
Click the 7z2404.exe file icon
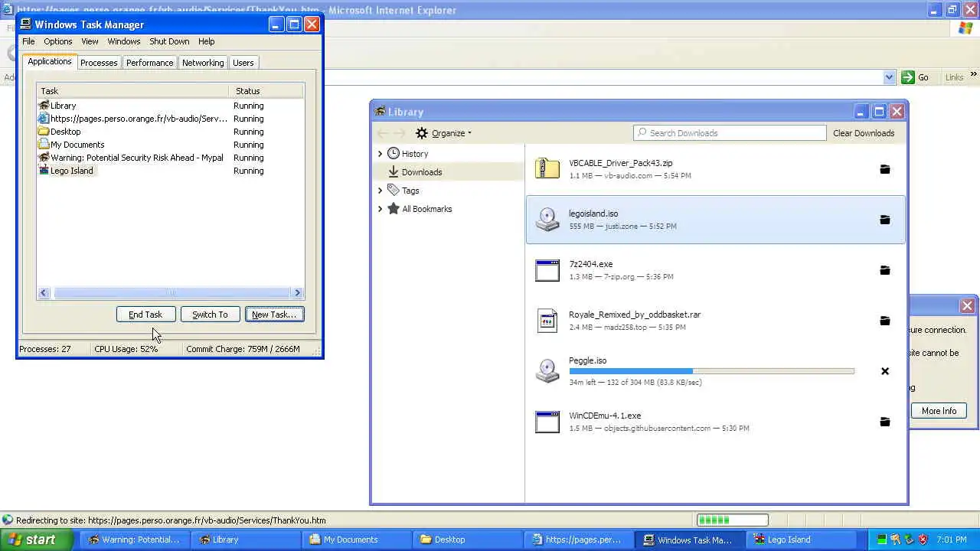547,269
